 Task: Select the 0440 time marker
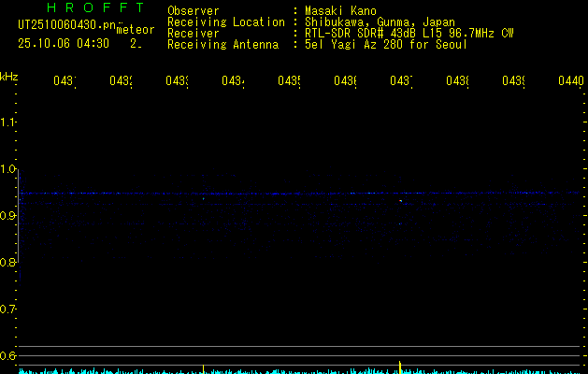click(x=570, y=81)
